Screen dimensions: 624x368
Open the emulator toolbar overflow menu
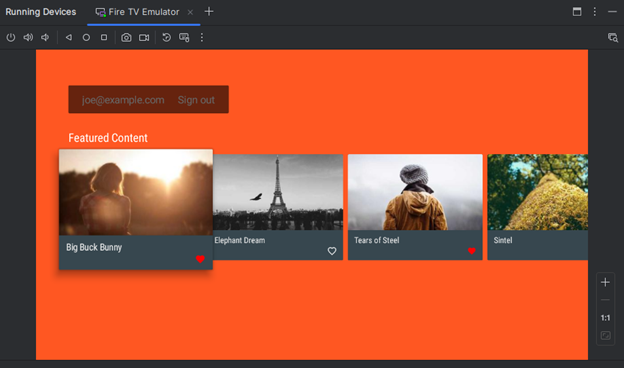(x=202, y=37)
